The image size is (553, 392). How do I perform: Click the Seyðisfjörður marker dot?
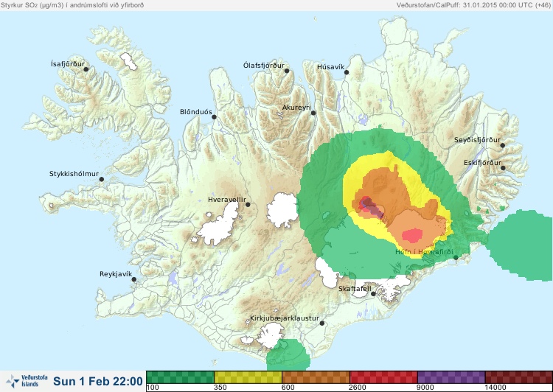(503, 145)
